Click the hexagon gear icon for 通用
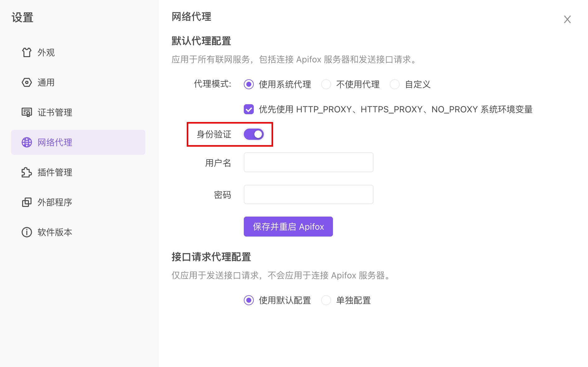Image resolution: width=588 pixels, height=367 pixels. tap(27, 82)
